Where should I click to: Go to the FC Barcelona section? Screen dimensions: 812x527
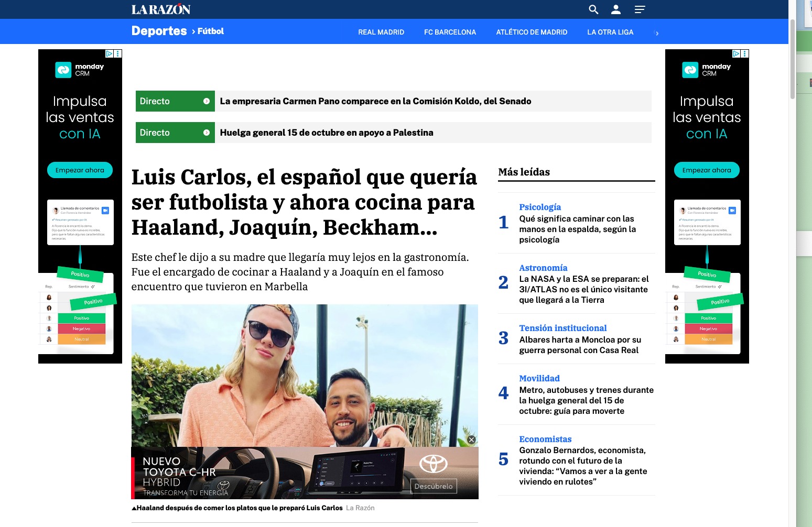[x=450, y=32]
